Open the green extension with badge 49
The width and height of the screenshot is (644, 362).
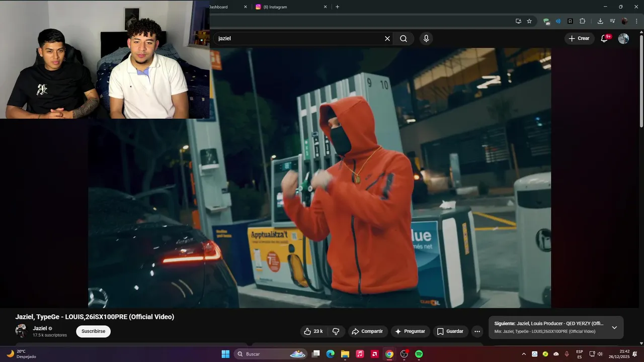[x=546, y=21]
